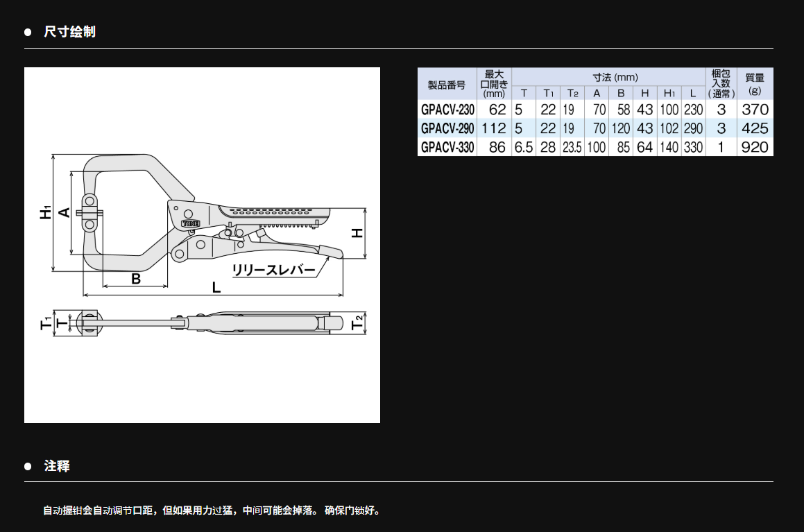Click the 尺寸绘制 section heading

coord(69,32)
